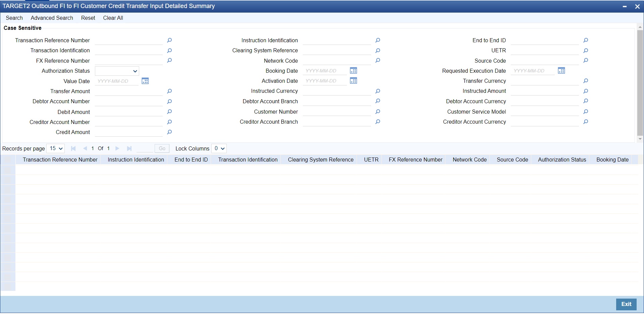Open lookup for Instruction Identification

point(378,40)
